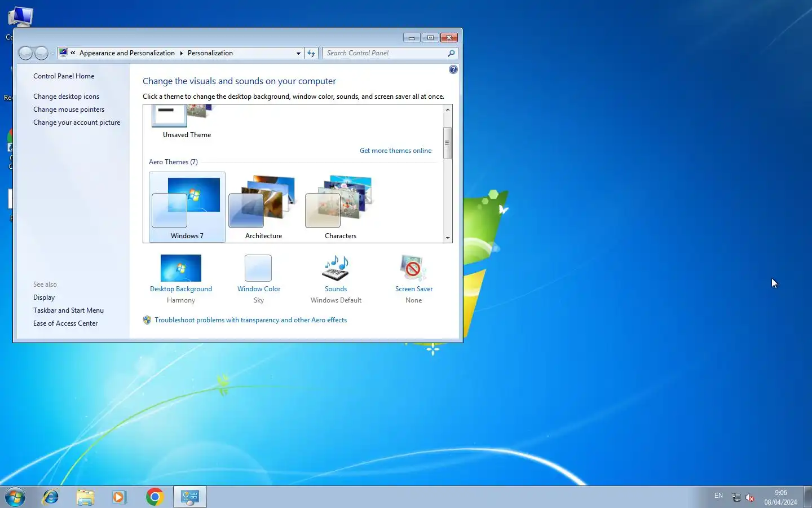The image size is (812, 508).
Task: Open Windows Explorer from taskbar
Action: click(x=85, y=497)
